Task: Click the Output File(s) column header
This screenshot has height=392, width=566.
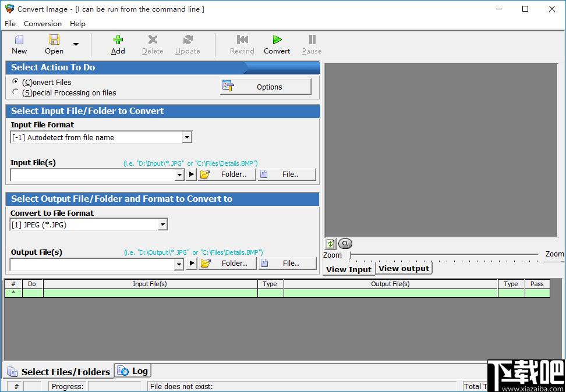Action: click(391, 284)
